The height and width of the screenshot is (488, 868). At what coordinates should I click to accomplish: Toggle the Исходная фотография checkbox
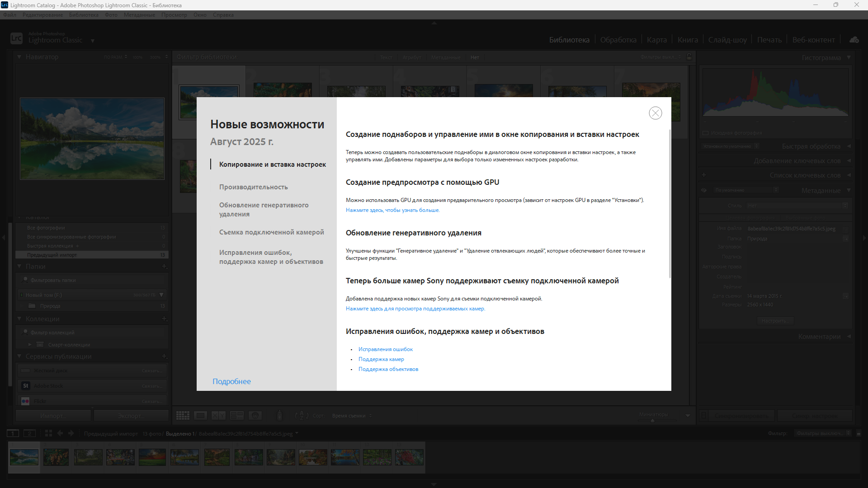(705, 133)
